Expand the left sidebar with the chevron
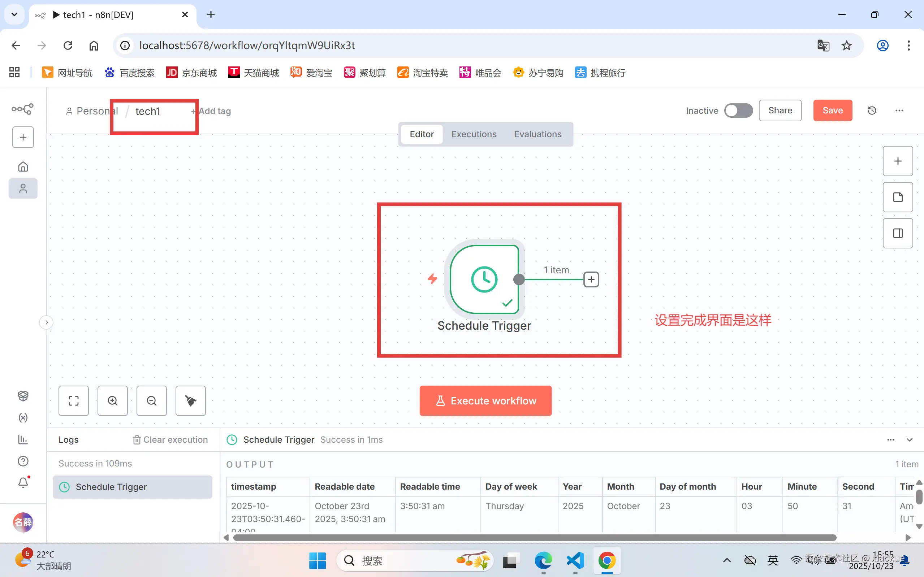The width and height of the screenshot is (924, 577). pos(46,322)
